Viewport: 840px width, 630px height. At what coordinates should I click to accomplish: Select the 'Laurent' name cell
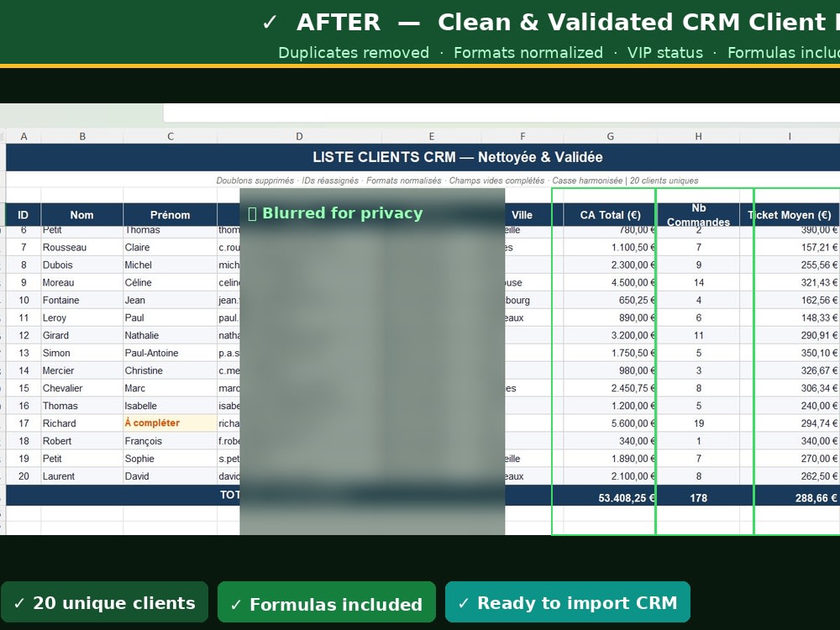pyautogui.click(x=82, y=476)
